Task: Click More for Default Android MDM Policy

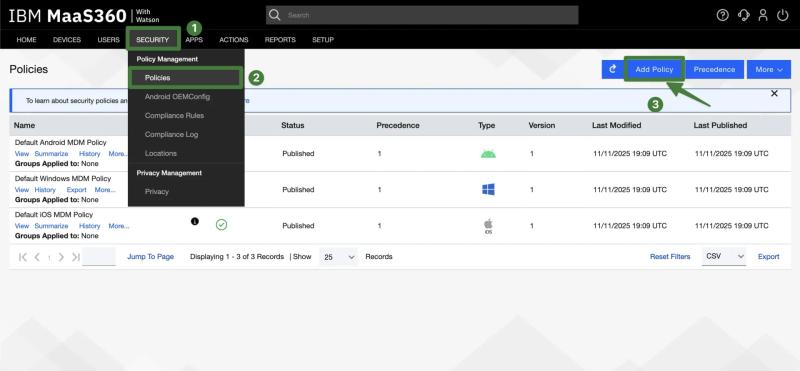Action: point(118,154)
